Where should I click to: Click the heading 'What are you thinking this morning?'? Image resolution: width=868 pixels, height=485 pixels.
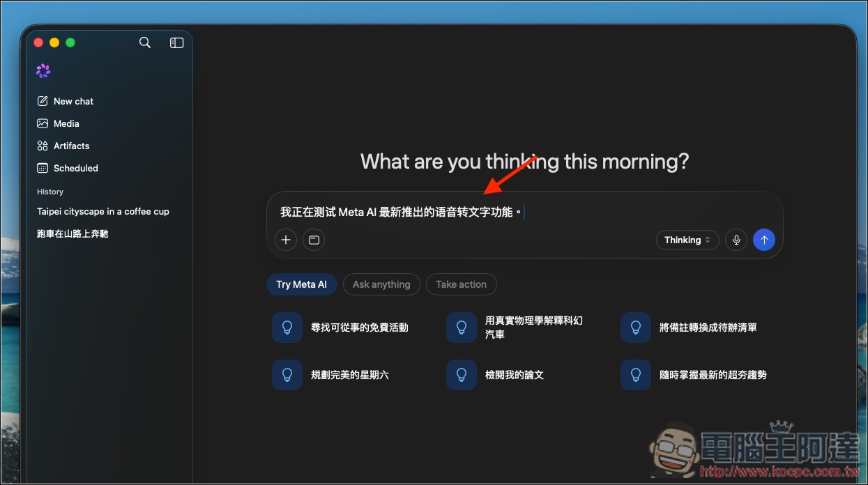click(524, 162)
